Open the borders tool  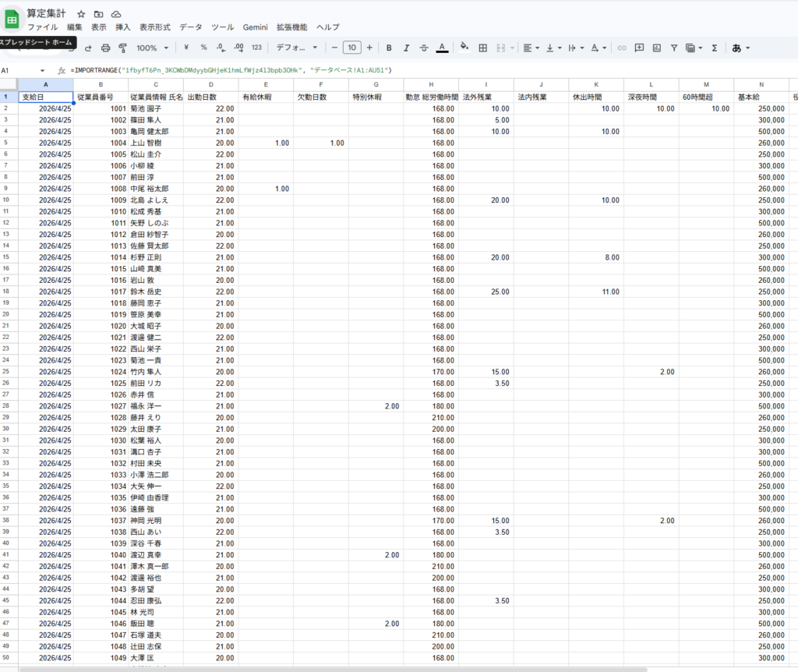[x=482, y=48]
